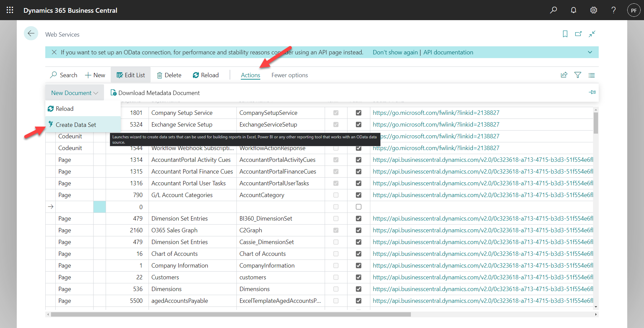The width and height of the screenshot is (644, 328).
Task: Toggle Published checkbox for Company Setup Service
Action: coord(359,113)
